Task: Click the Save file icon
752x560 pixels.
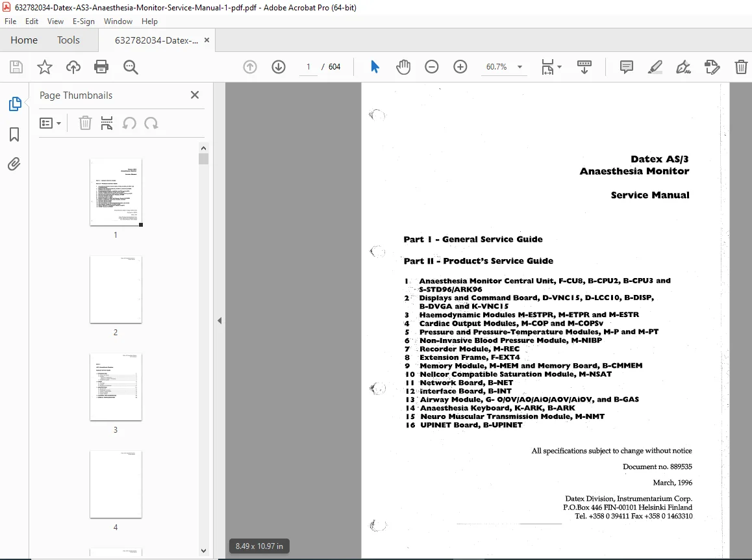Action: coord(16,67)
